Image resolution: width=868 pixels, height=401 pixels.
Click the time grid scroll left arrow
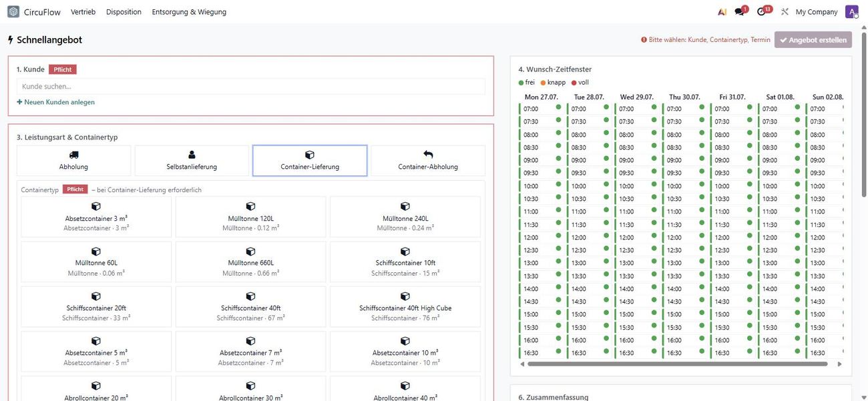coord(521,364)
